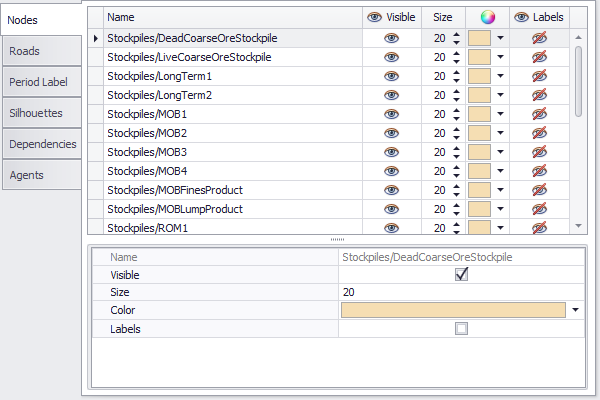
Task: Enable labels icon for Stockpiles/LongTerm1
Action: coord(539,76)
